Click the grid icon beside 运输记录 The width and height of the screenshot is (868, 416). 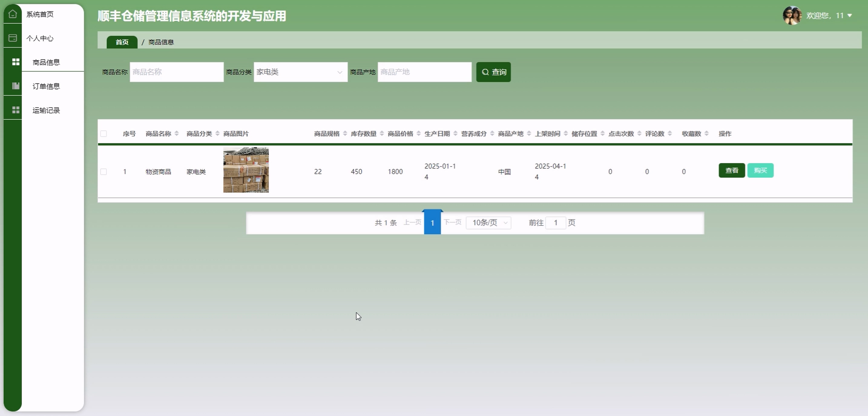[x=15, y=110]
